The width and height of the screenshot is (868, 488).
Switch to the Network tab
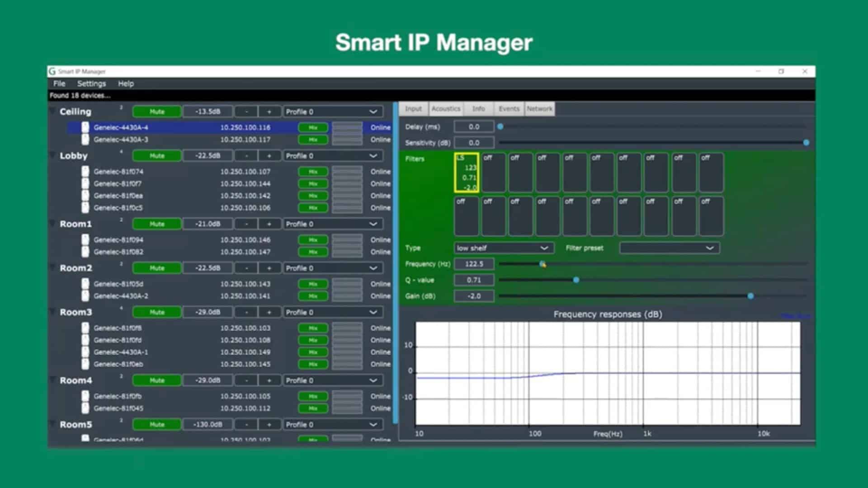[539, 109]
